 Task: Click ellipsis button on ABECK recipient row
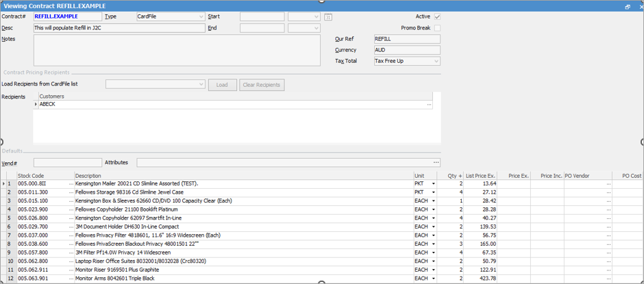429,105
